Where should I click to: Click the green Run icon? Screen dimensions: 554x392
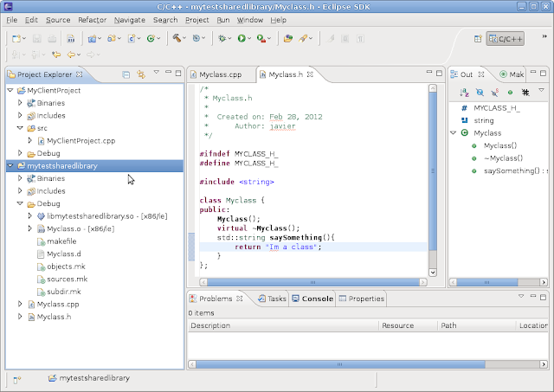point(242,38)
